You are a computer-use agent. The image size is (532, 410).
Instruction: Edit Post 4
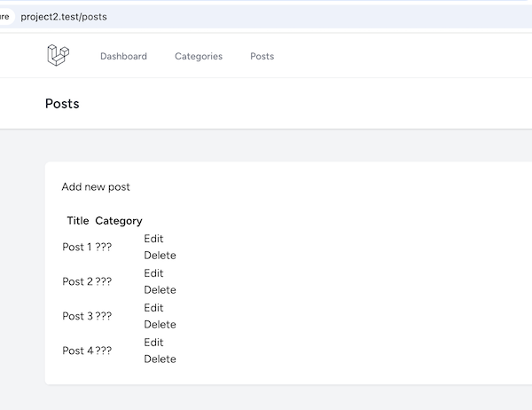click(153, 342)
